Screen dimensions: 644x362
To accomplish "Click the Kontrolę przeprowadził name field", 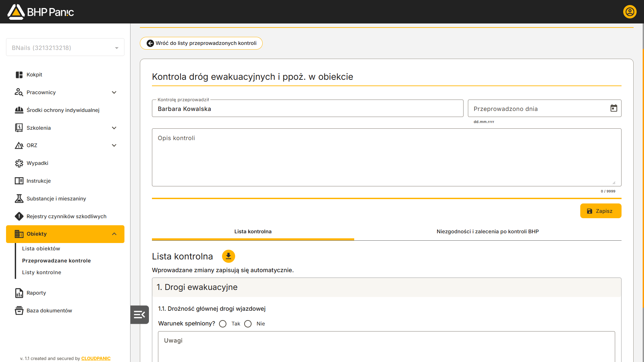I will click(x=308, y=108).
